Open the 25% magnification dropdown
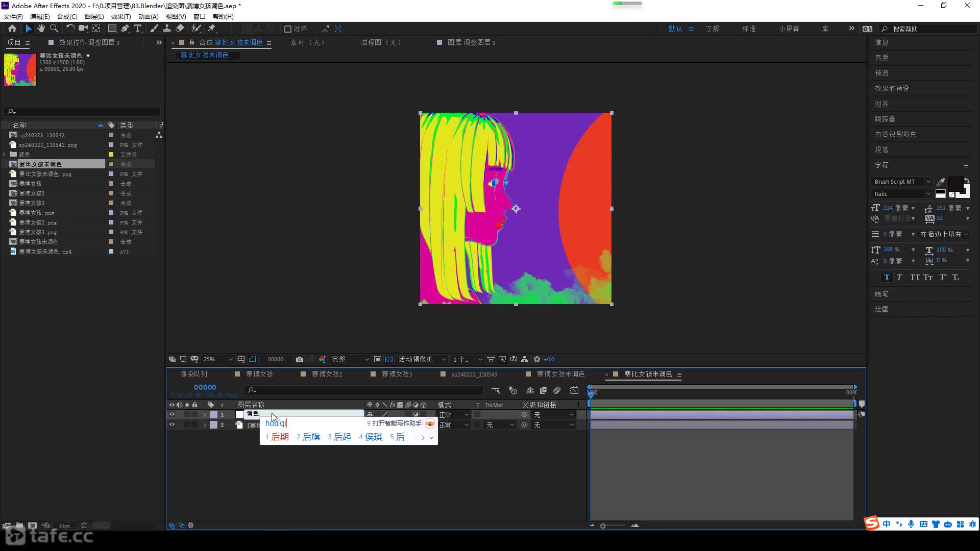This screenshot has width=980, height=551. point(218,359)
